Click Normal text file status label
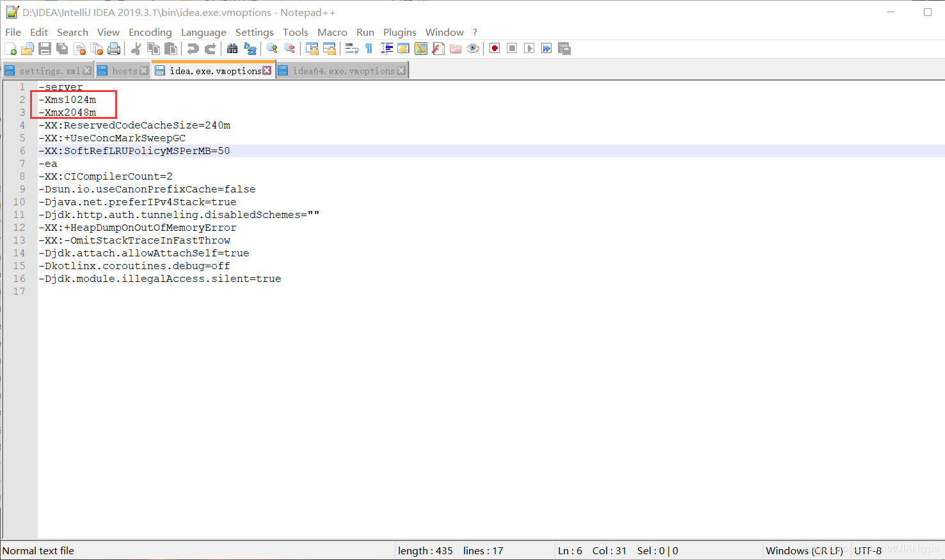This screenshot has height=560, width=945. click(38, 550)
